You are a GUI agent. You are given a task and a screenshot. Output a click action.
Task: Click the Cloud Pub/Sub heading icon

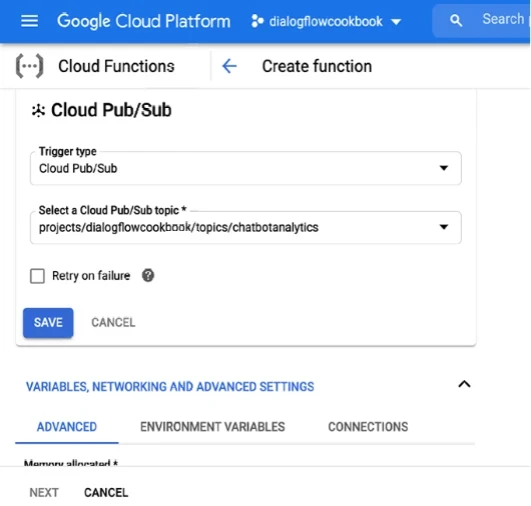click(x=38, y=110)
